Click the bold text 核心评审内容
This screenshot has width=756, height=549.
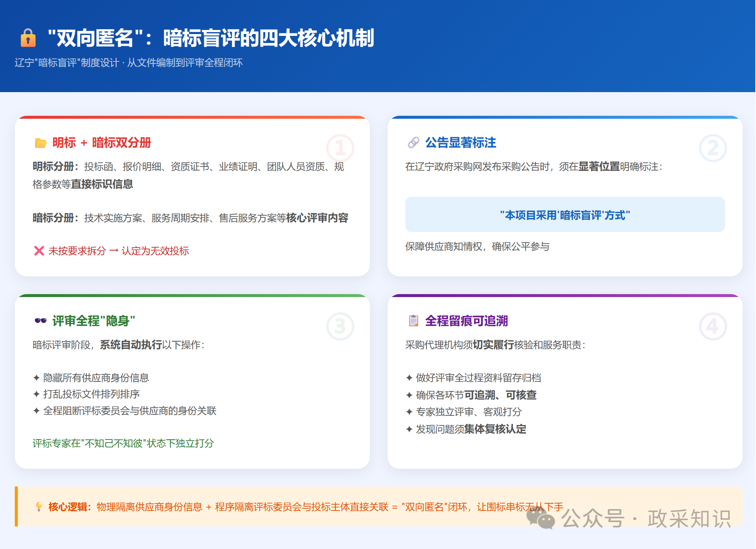317,218
